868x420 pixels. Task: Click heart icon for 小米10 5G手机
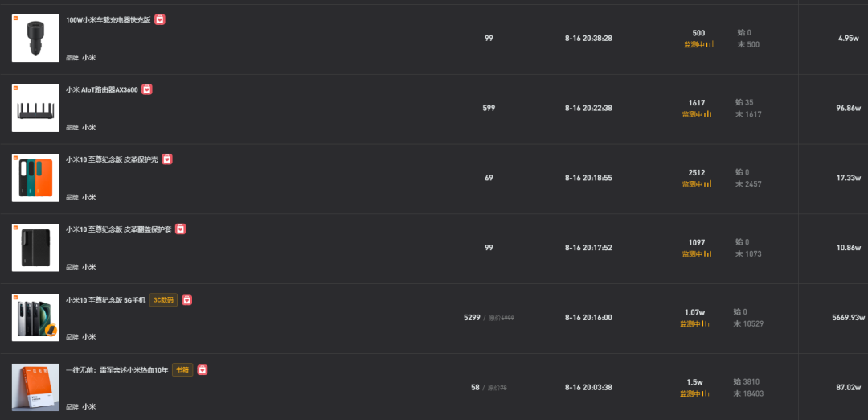click(x=187, y=300)
